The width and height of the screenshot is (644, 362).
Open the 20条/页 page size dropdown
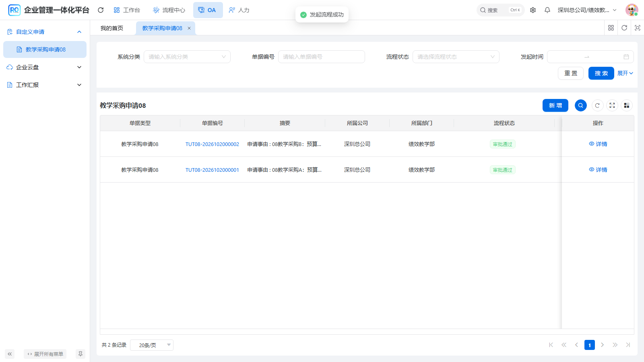(x=152, y=345)
